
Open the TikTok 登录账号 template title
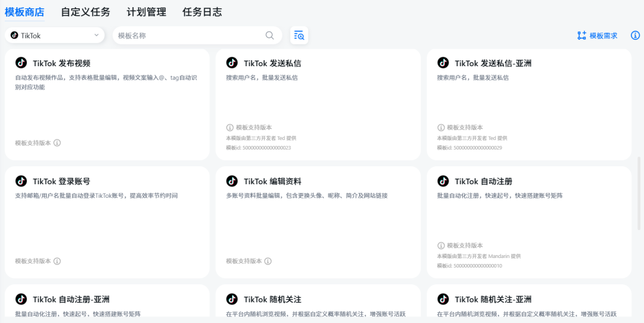click(x=61, y=181)
